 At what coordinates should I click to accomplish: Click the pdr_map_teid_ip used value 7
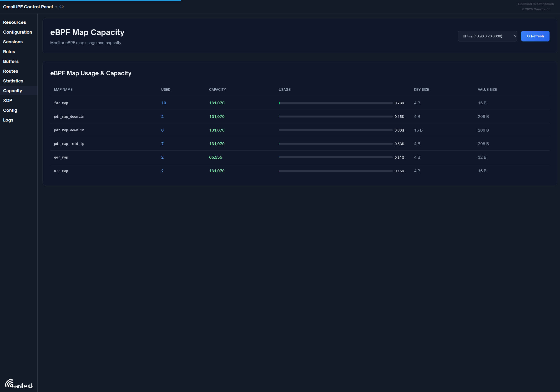pos(162,144)
